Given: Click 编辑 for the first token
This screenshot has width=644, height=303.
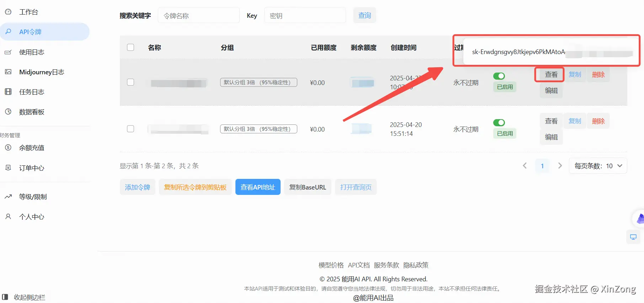Looking at the screenshot, I should [551, 90].
